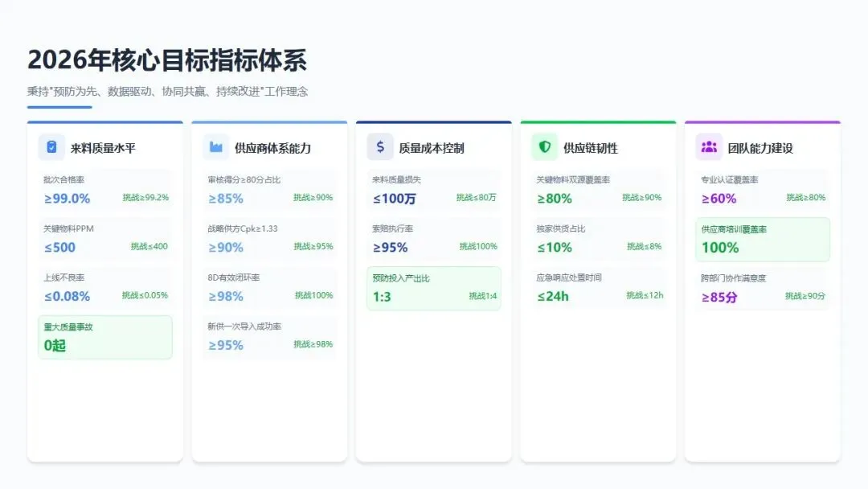The width and height of the screenshot is (868, 489).
Task: Select ≥95% under 索赔执行率
Action: [391, 247]
